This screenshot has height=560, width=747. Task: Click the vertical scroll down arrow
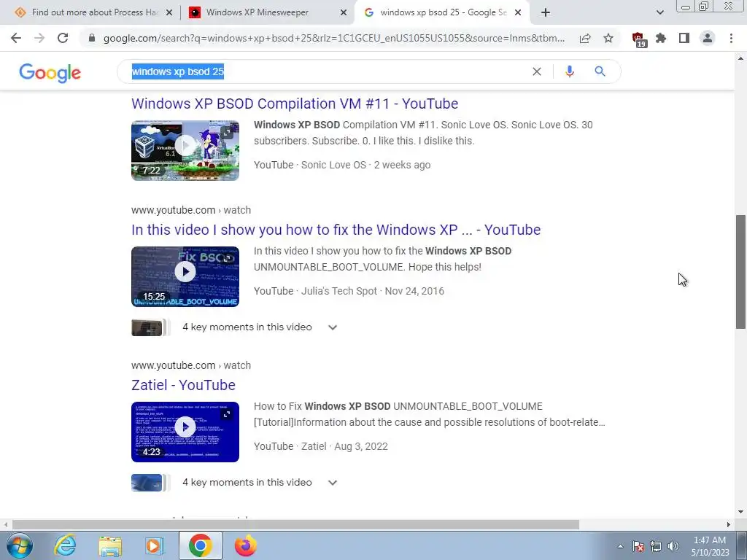pyautogui.click(x=740, y=513)
